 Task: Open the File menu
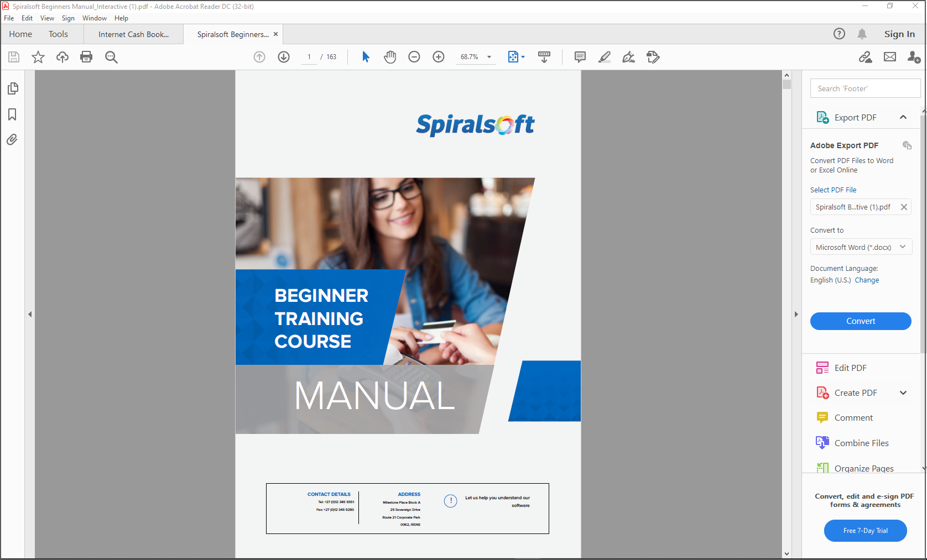click(x=9, y=18)
